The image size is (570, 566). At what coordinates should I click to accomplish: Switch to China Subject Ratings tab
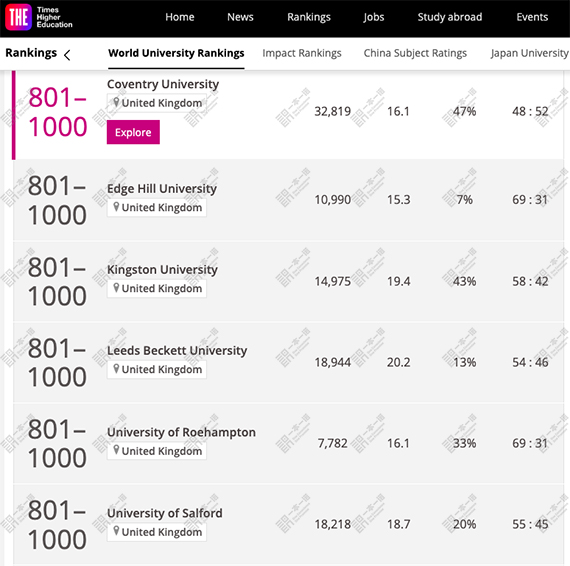[x=415, y=53]
